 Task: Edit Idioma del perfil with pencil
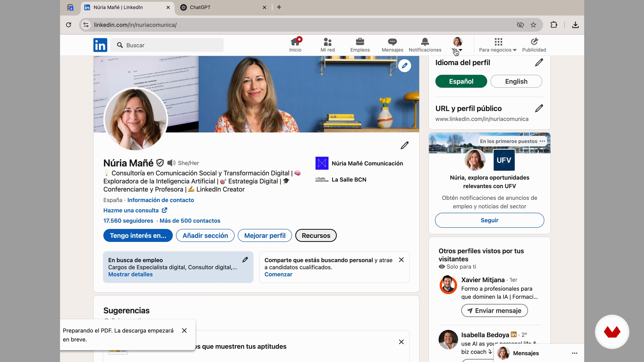click(x=539, y=62)
